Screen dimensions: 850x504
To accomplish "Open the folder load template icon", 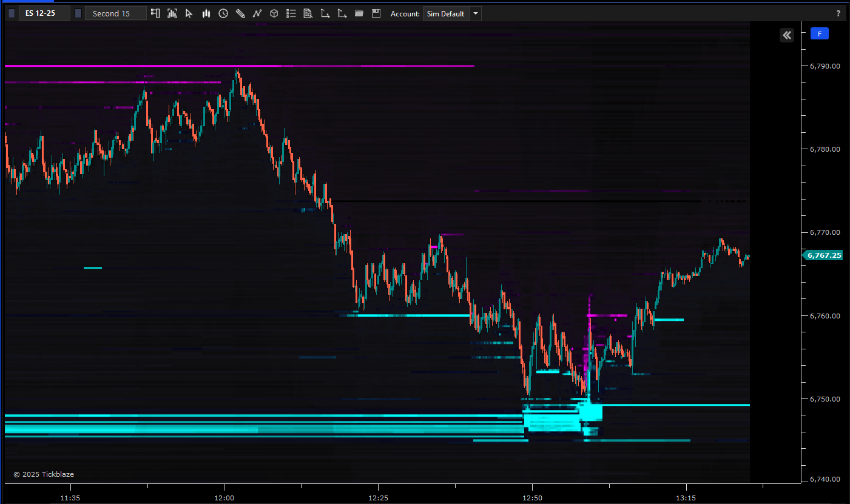I will (359, 13).
